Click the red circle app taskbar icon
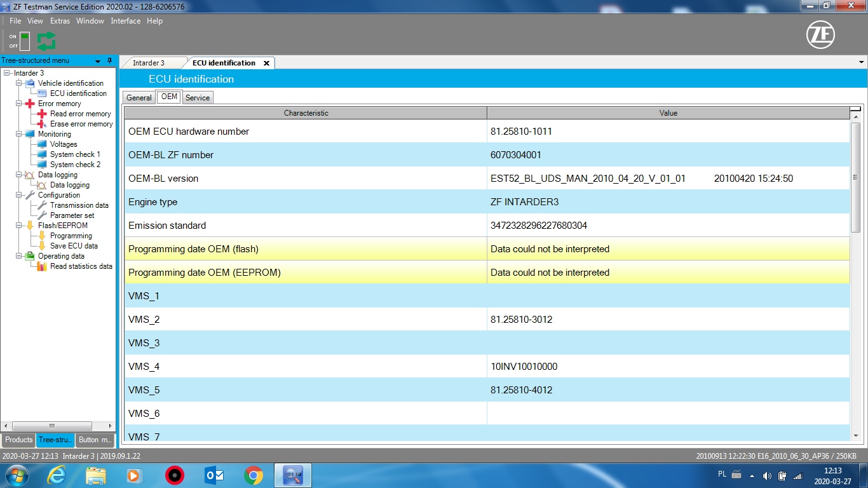868x488 pixels. [x=174, y=475]
